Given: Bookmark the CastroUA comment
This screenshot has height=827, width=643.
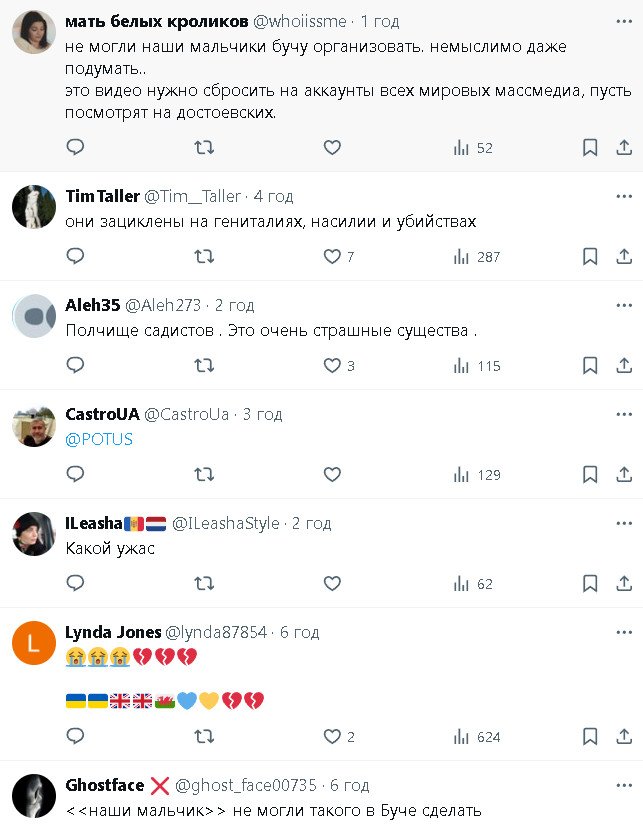Looking at the screenshot, I should click(590, 475).
